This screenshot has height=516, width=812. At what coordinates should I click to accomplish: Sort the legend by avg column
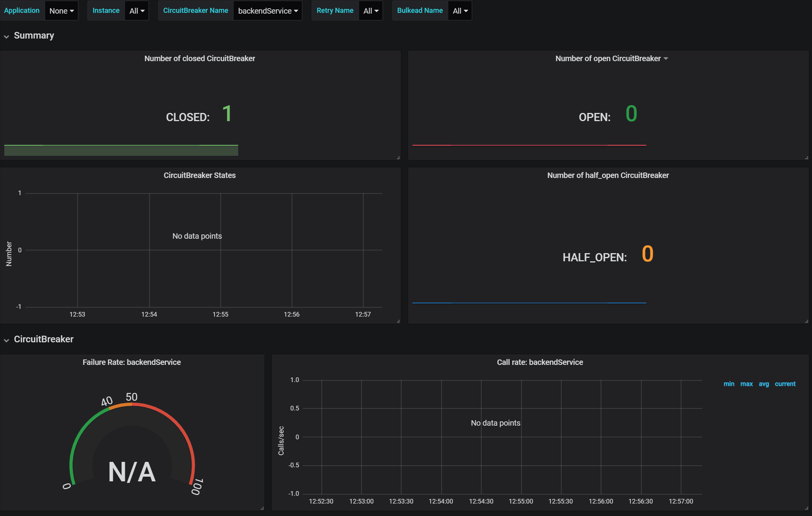[x=764, y=384]
